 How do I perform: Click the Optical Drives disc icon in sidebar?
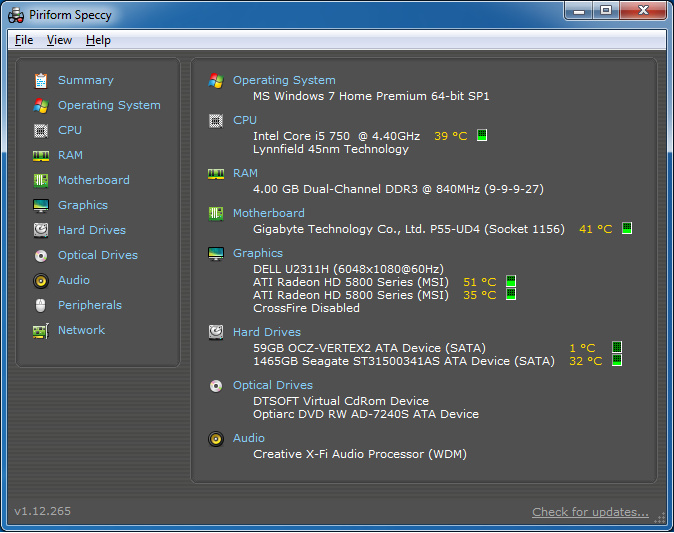(41, 256)
